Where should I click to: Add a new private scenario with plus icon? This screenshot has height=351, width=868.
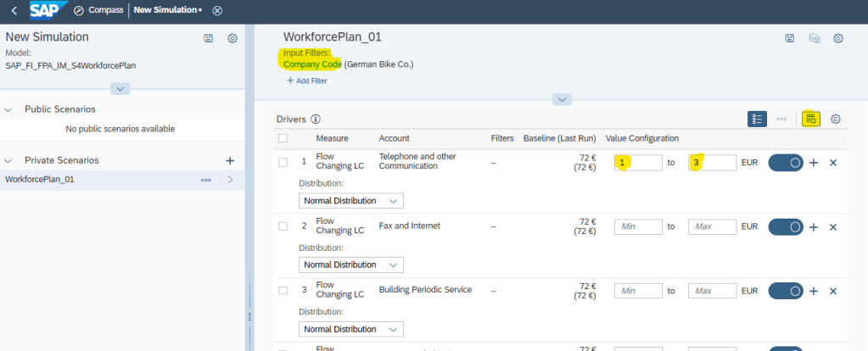pos(229,160)
